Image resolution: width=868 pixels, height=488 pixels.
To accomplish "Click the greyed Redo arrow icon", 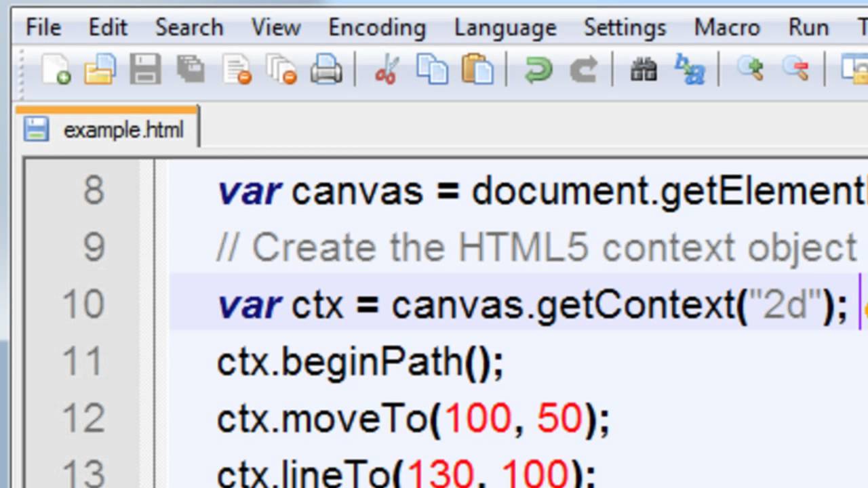I will 583,69.
